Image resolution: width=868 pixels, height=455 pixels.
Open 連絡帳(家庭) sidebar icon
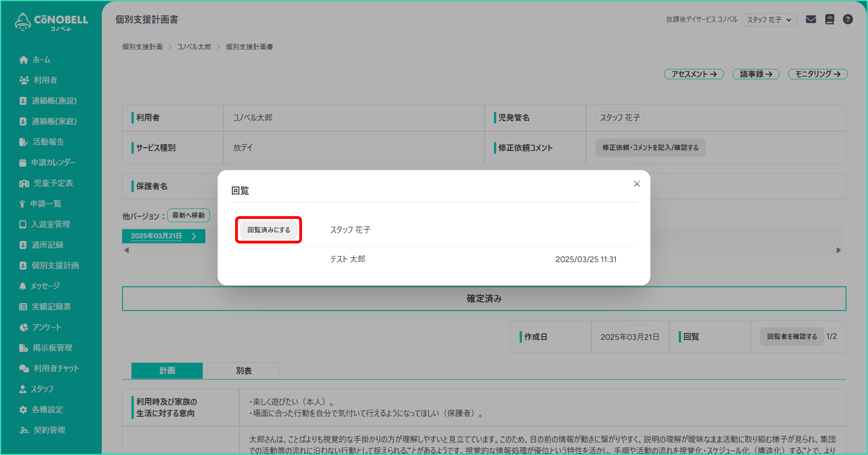click(23, 121)
